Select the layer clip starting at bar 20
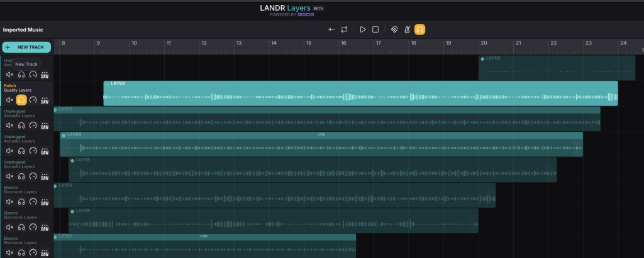 tap(556, 68)
